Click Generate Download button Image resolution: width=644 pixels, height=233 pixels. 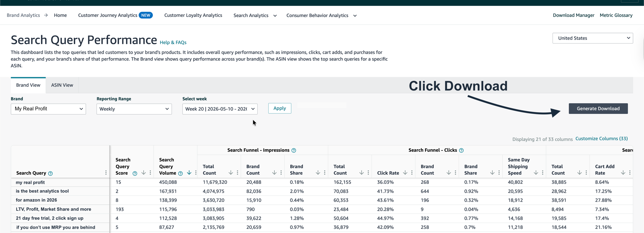tap(598, 109)
